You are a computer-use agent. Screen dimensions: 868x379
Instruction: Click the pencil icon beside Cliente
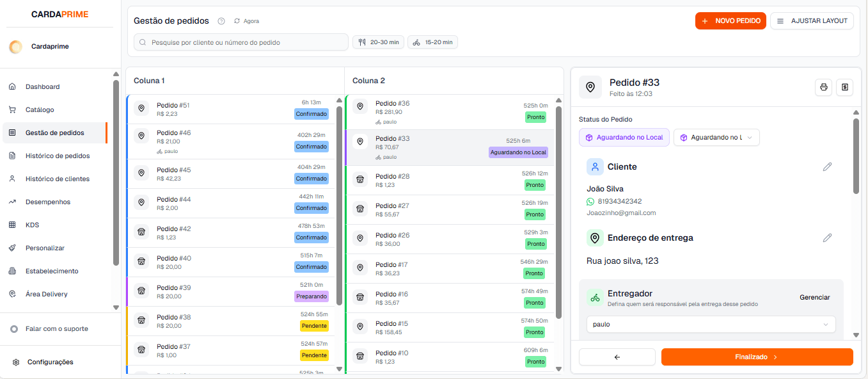[827, 166]
